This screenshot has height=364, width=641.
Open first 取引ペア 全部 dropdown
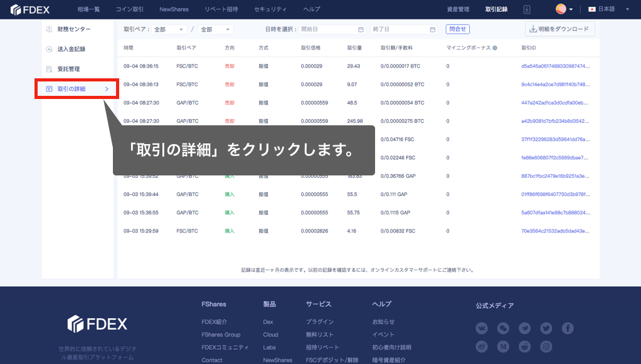pyautogui.click(x=169, y=29)
